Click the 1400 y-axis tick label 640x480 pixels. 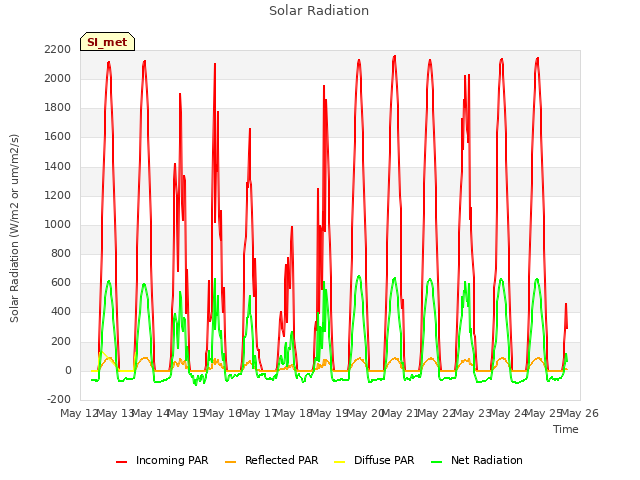tap(58, 166)
